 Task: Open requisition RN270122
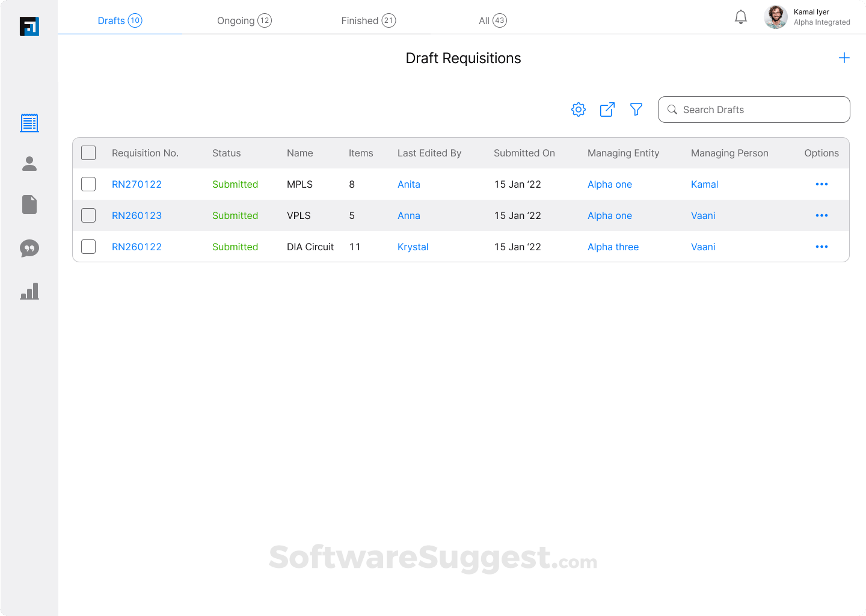137,184
